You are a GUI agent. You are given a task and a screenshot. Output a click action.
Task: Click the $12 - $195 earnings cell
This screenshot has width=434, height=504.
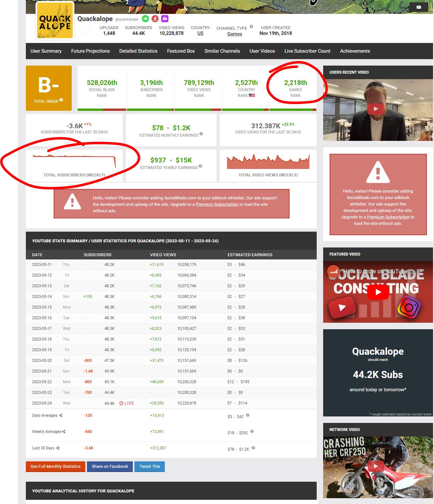238,382
